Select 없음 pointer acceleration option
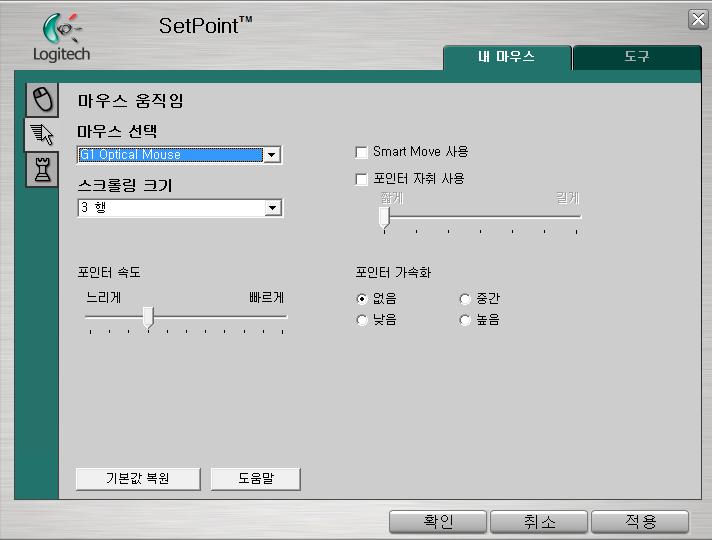 pyautogui.click(x=362, y=299)
